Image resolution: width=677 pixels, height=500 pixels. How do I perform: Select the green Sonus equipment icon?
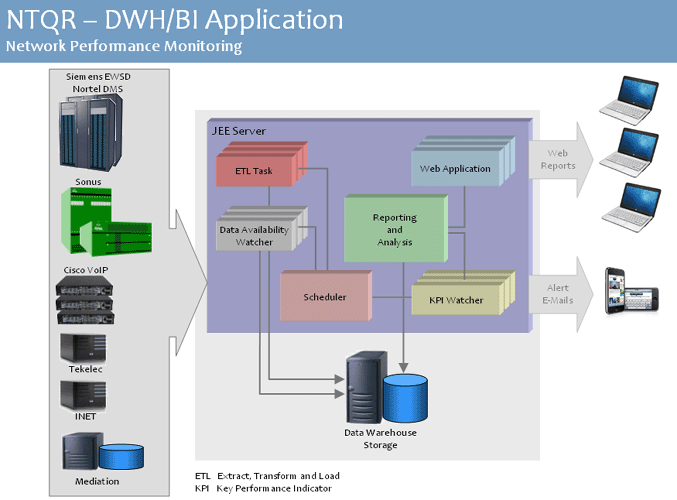point(105,221)
